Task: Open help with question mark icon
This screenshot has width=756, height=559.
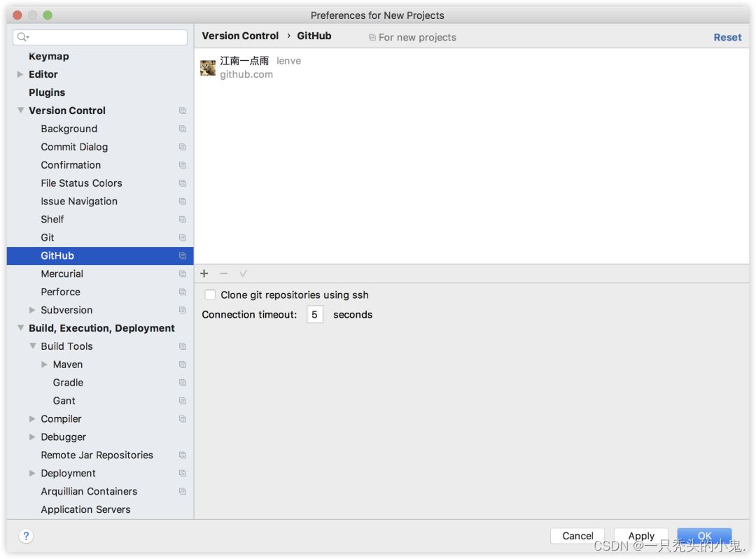Action: click(x=26, y=536)
